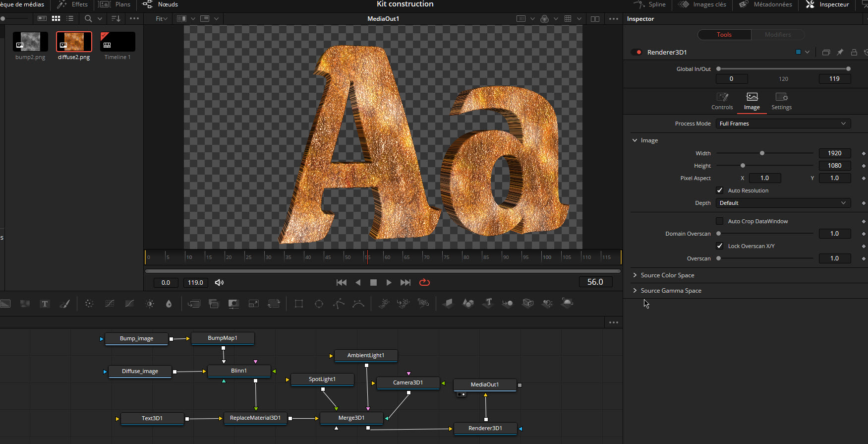Switch to the Settings tab

click(781, 101)
